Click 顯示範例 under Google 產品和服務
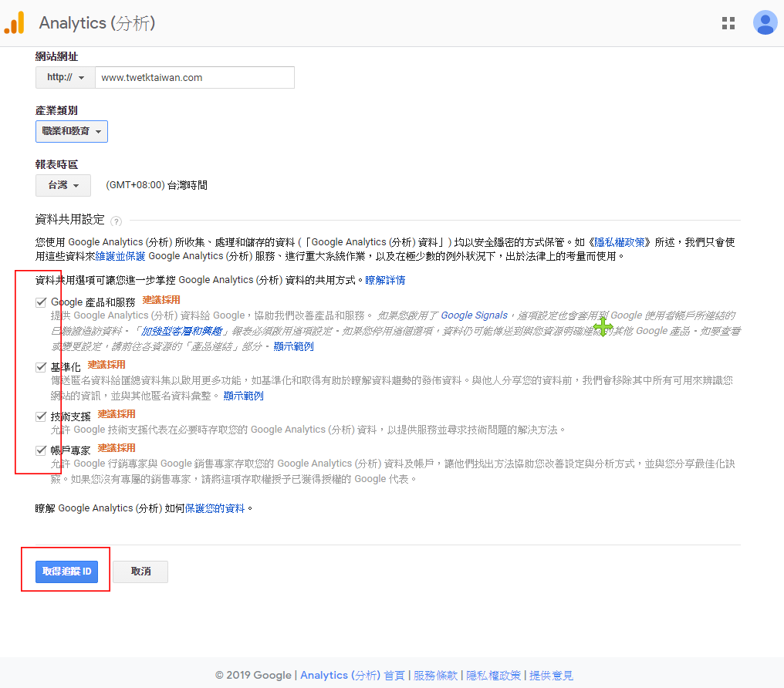The height and width of the screenshot is (688, 784). coord(293,347)
